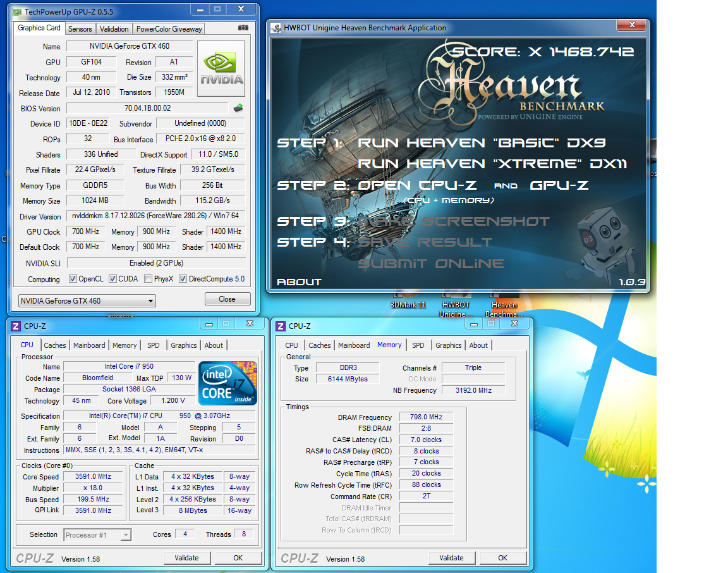Toggle the DirectCompute 5.0 checkbox
728x573 pixels.
point(183,279)
